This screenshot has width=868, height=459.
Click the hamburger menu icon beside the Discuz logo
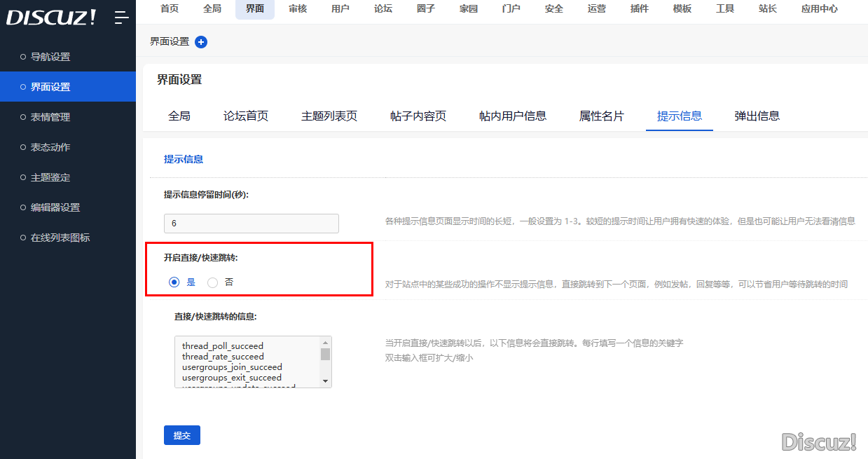tap(122, 18)
